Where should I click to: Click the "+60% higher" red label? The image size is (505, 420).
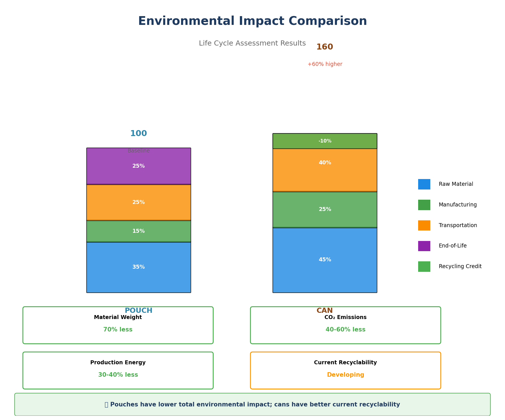(x=325, y=64)
